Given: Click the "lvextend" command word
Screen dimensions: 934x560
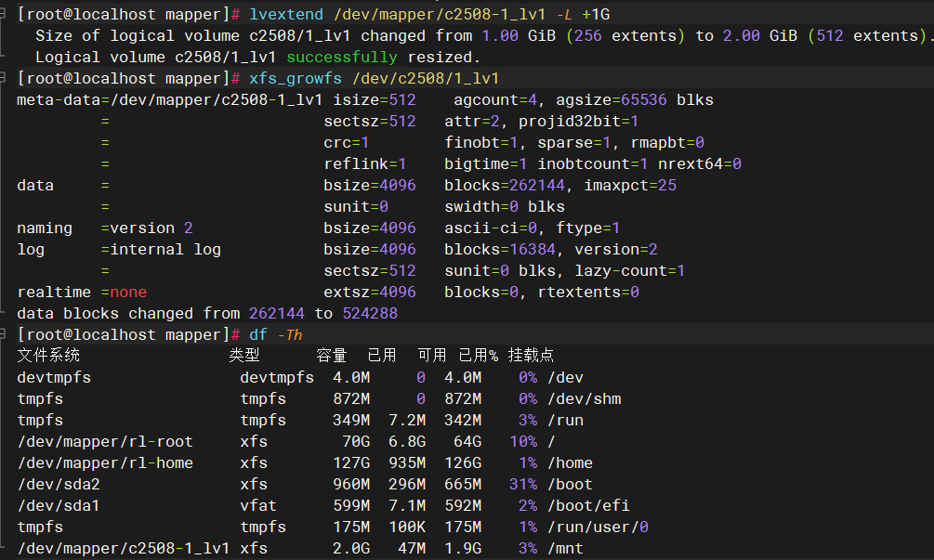Looking at the screenshot, I should (286, 14).
